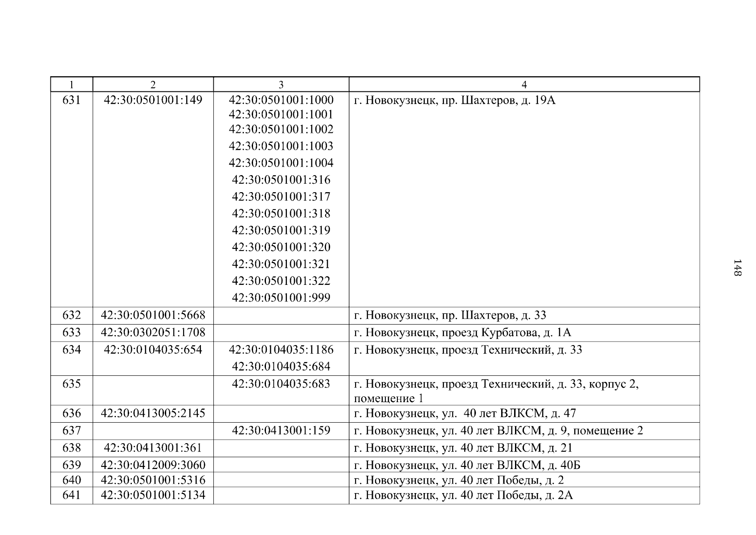Select row number 632

click(x=72, y=315)
